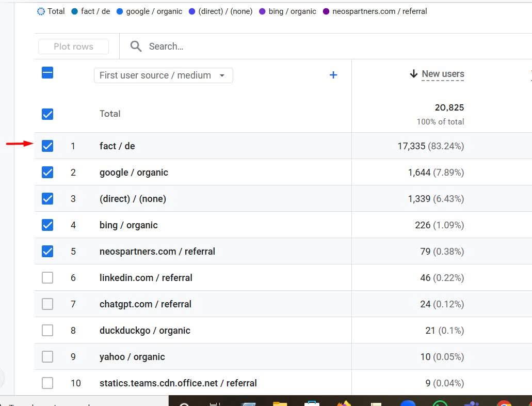Check the linkedin.com / referral row checkbox
Image resolution: width=532 pixels, height=406 pixels.
[x=47, y=277]
